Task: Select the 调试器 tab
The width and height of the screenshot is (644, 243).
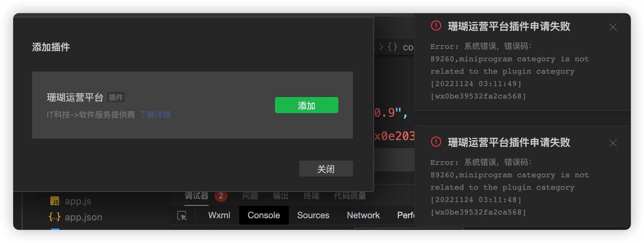Action: pos(197,196)
